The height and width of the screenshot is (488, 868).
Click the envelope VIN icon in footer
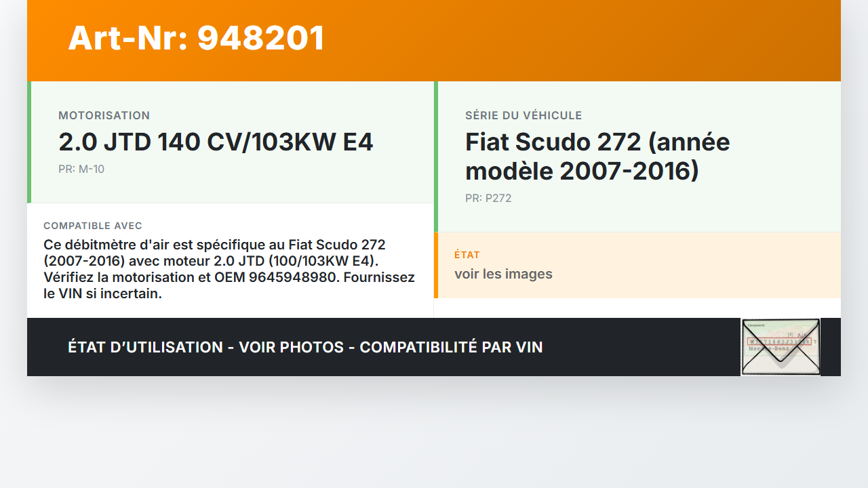pos(781,347)
